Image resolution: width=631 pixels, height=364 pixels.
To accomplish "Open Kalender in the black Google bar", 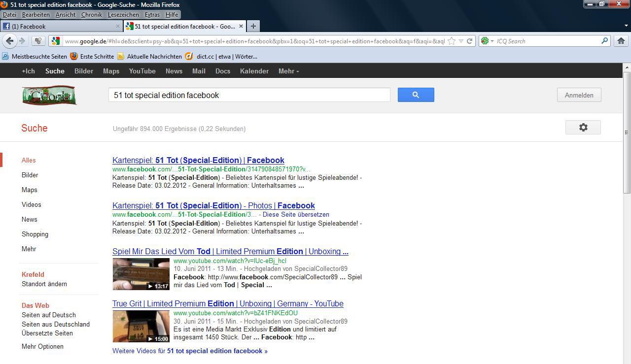I will [x=254, y=71].
